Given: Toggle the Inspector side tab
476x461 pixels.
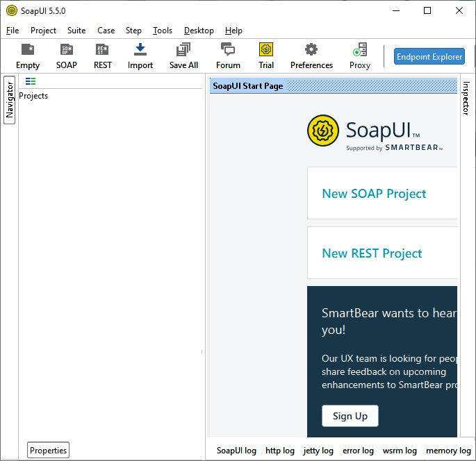Looking at the screenshot, I should (x=466, y=99).
